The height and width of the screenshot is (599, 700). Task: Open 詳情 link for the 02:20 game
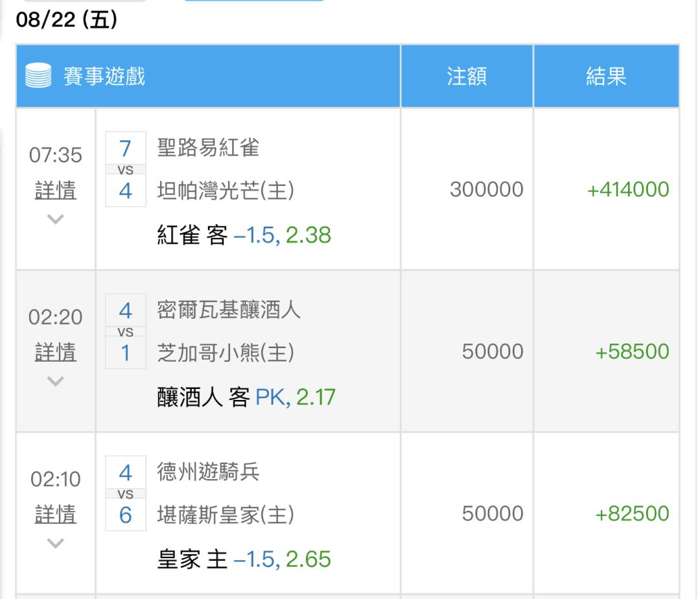click(55, 353)
